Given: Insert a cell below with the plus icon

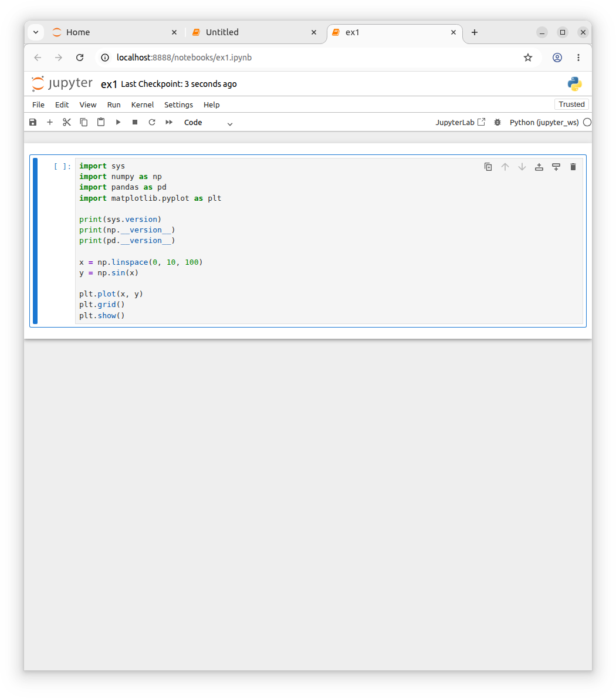Looking at the screenshot, I should click(50, 122).
